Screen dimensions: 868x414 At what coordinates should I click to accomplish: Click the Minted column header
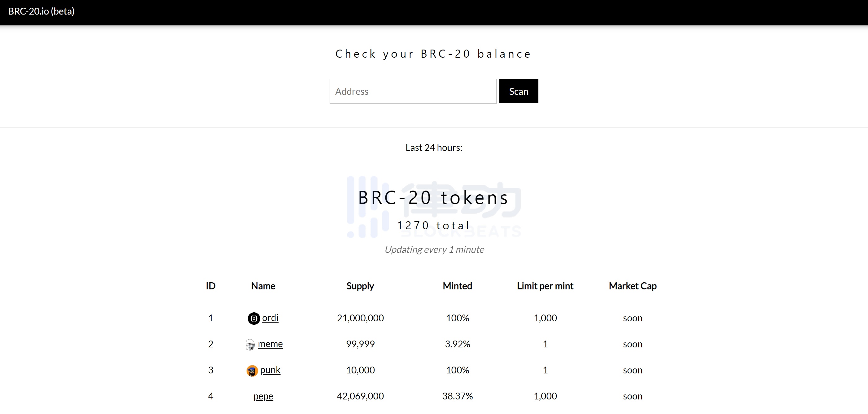pyautogui.click(x=457, y=286)
